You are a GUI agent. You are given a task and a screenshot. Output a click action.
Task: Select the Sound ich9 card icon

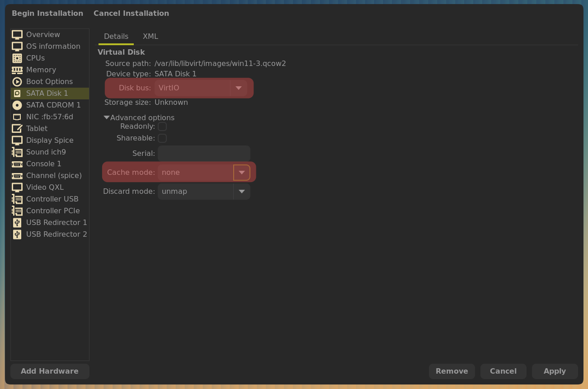(x=17, y=152)
